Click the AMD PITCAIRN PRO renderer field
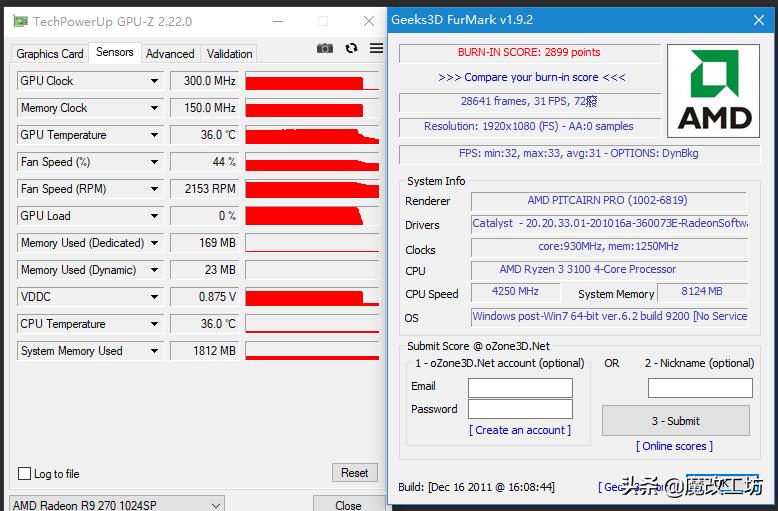778x511 pixels. pos(608,200)
